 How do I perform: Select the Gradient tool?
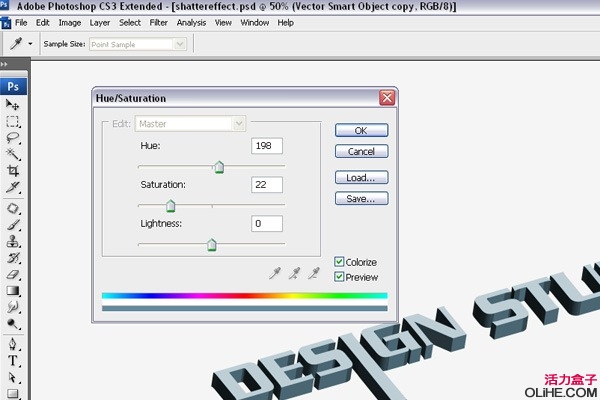click(13, 291)
